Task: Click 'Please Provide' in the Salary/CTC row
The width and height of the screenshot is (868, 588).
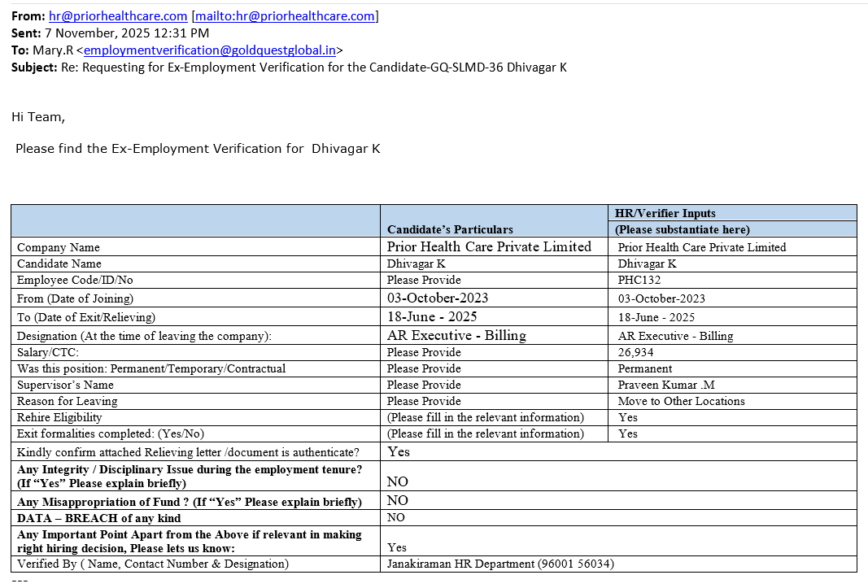Action: click(424, 352)
